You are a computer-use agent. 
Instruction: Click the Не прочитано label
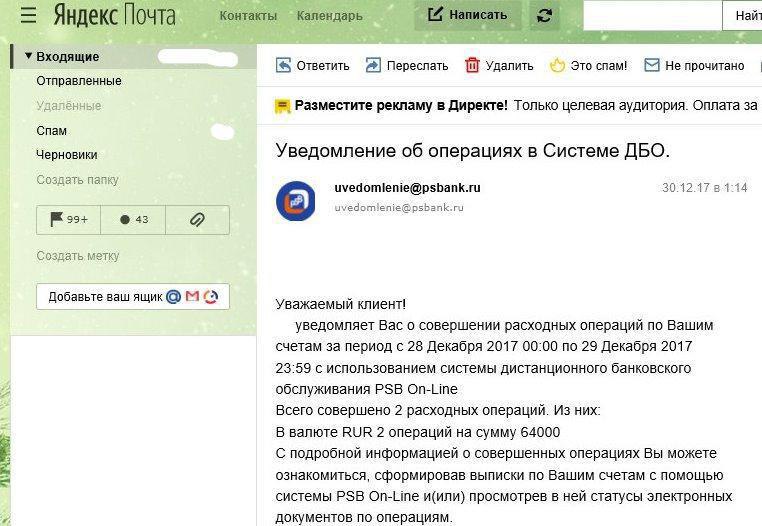click(705, 66)
